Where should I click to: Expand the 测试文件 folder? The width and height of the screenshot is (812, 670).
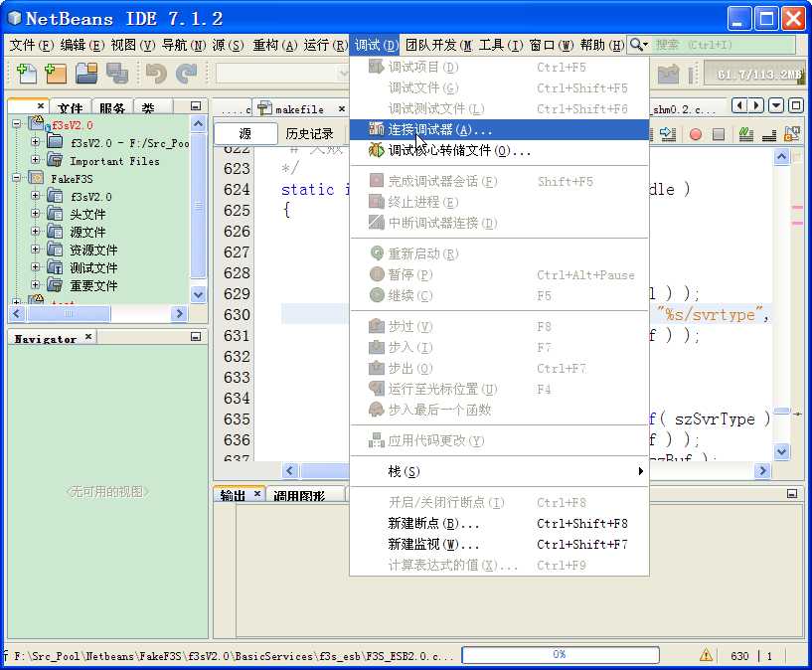(x=35, y=266)
